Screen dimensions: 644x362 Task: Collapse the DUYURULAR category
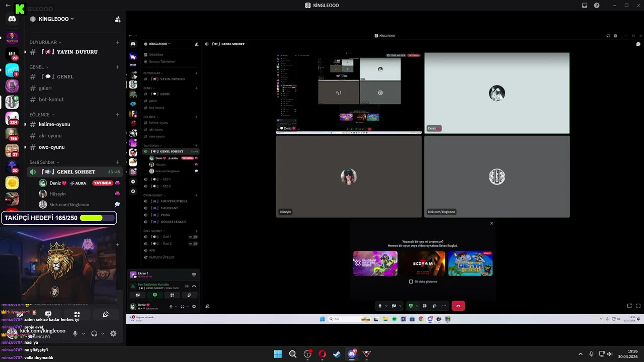tap(45, 42)
